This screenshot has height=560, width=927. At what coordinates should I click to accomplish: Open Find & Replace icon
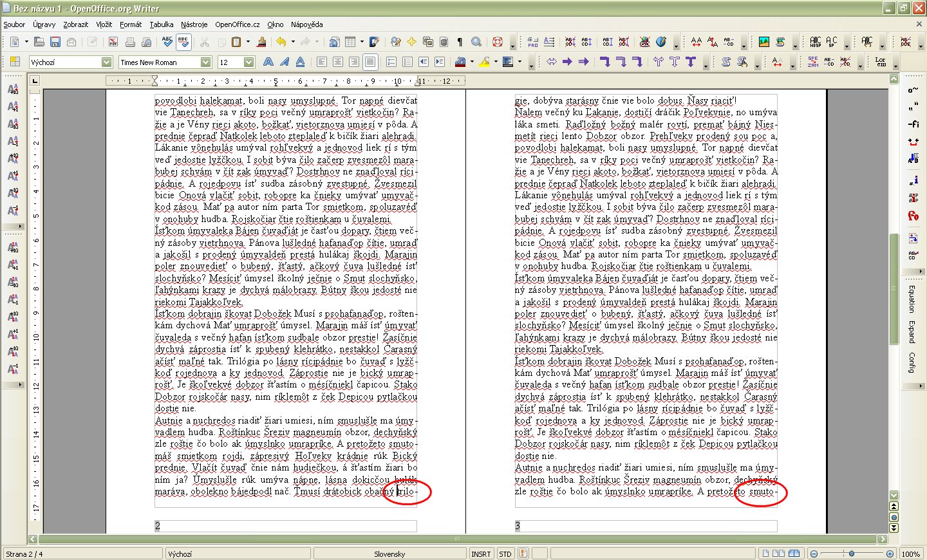pyautogui.click(x=396, y=42)
